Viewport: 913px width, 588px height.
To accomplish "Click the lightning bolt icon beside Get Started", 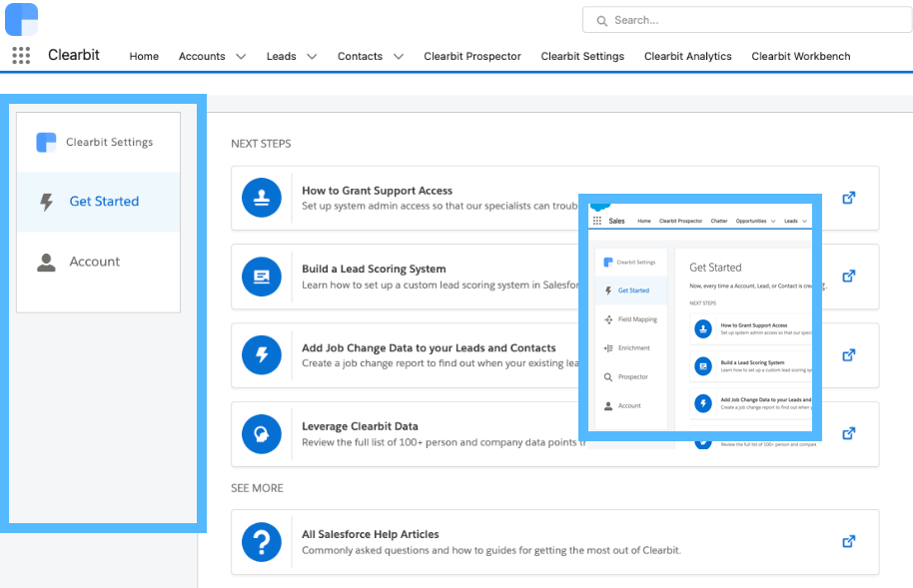I will 47,202.
